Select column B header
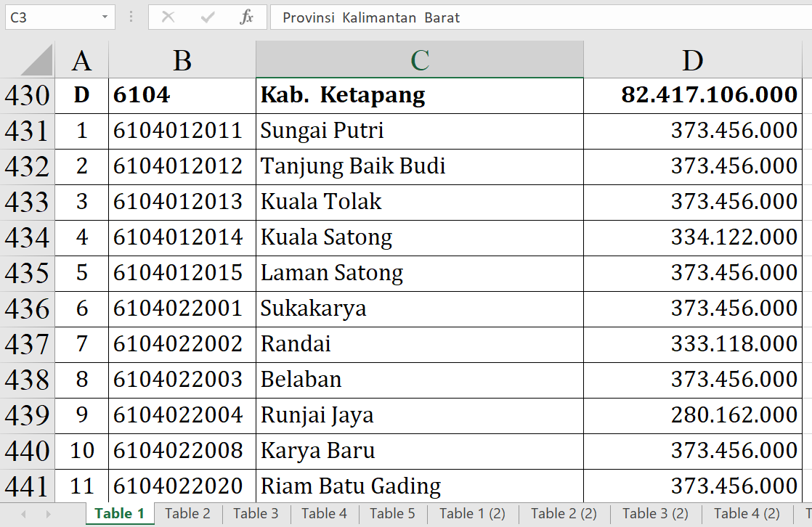Image resolution: width=812 pixels, height=527 pixels. 182,60
